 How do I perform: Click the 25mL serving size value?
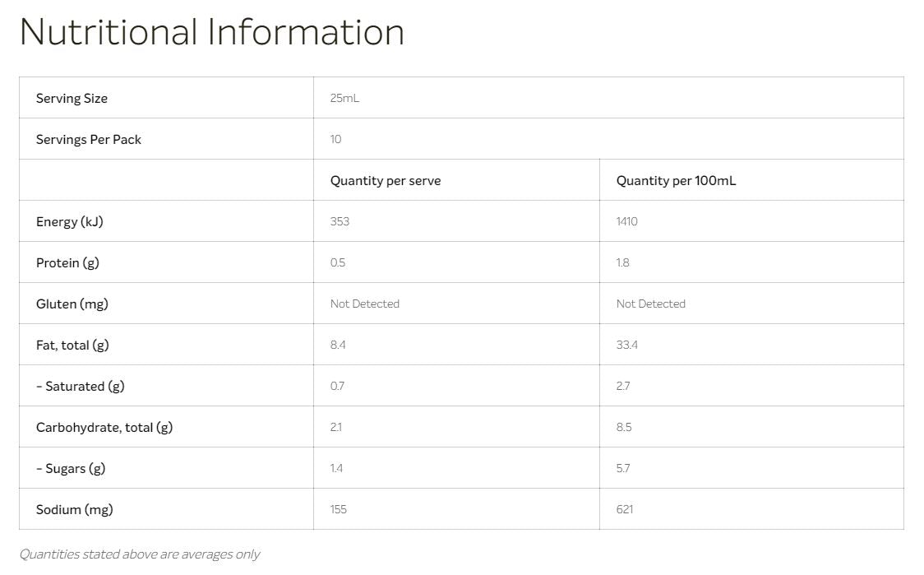point(344,98)
